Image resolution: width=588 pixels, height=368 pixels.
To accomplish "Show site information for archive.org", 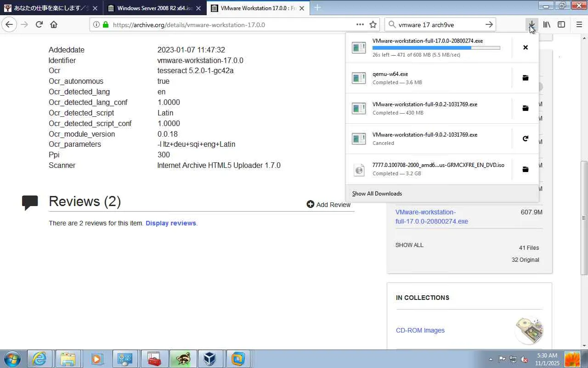I will point(96,25).
